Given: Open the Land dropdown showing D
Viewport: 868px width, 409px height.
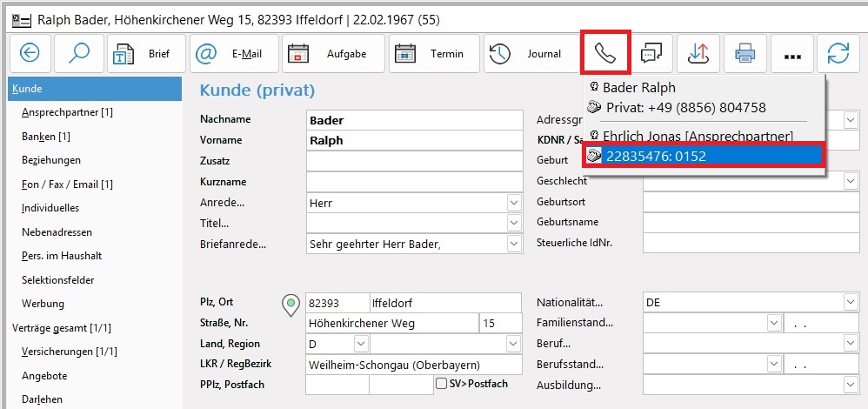Looking at the screenshot, I should click(360, 345).
